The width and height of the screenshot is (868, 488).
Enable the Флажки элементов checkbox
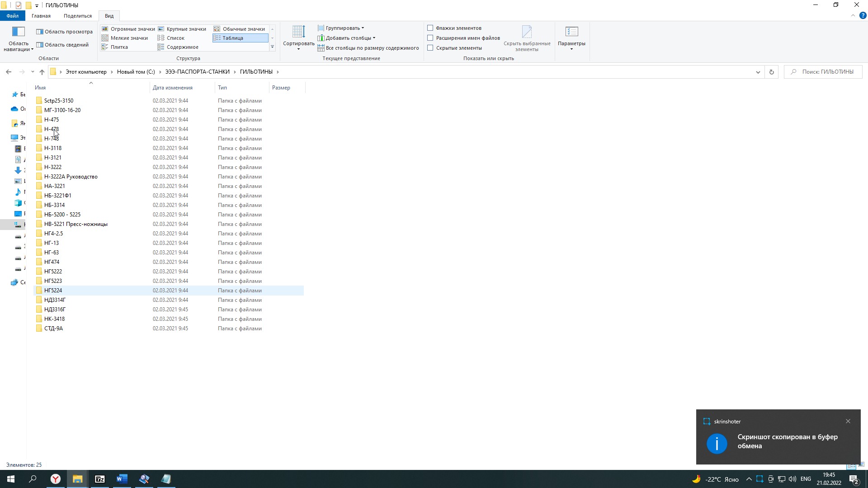pyautogui.click(x=430, y=28)
